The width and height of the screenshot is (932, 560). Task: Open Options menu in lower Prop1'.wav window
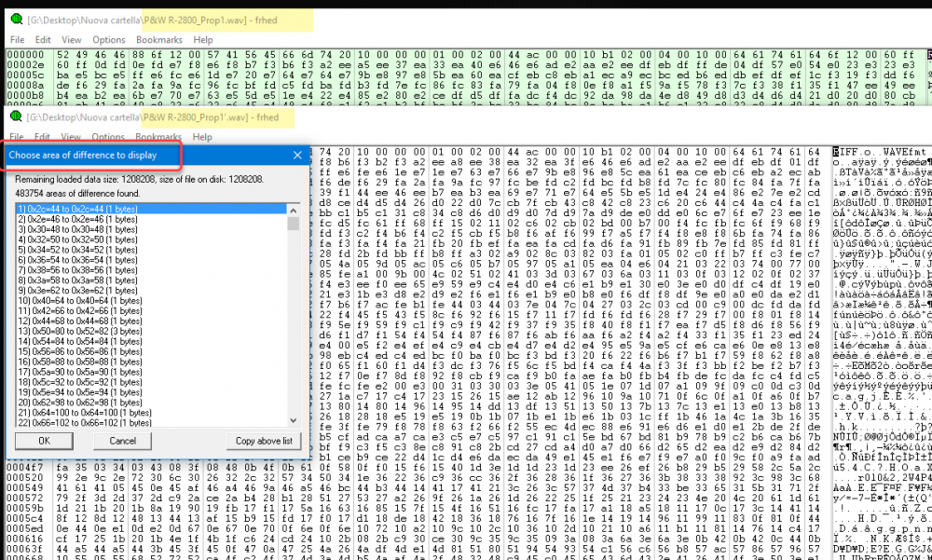click(x=108, y=137)
